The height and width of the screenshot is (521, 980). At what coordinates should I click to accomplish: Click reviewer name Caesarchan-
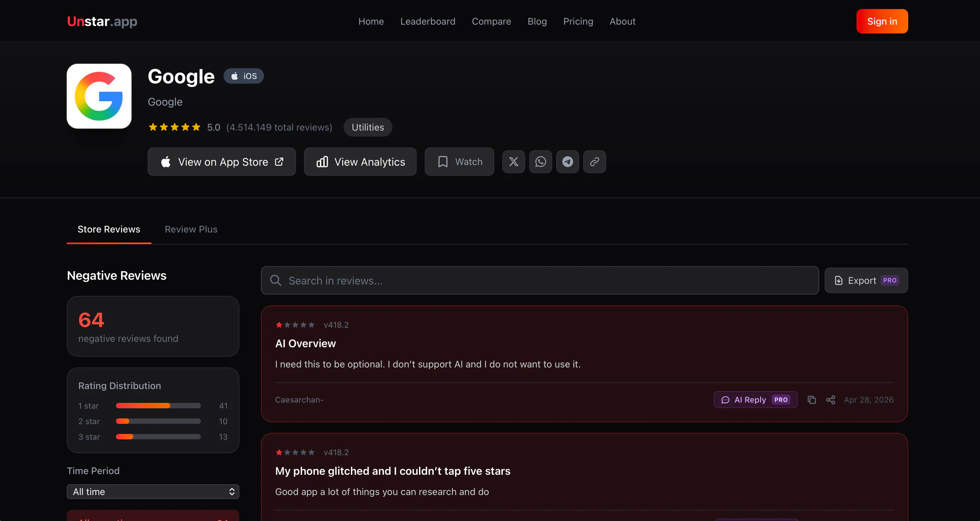tap(299, 400)
